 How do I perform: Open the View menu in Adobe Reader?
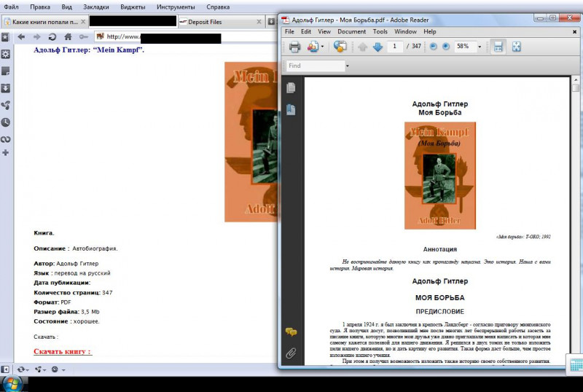tap(324, 31)
